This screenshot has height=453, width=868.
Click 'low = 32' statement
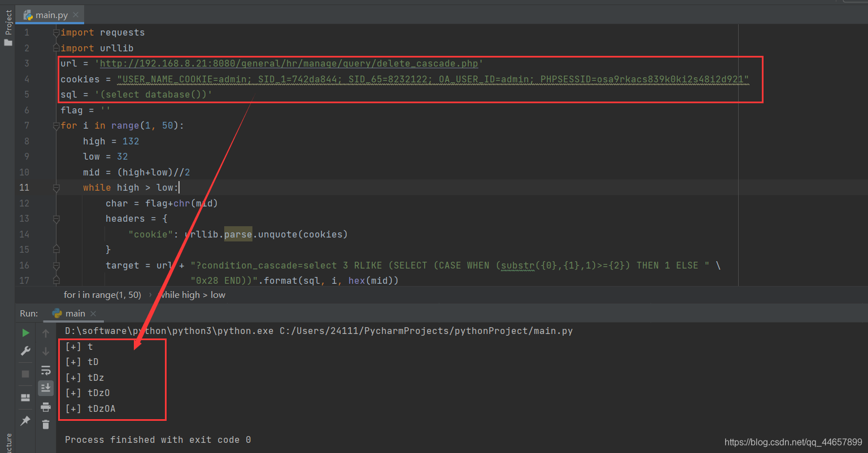click(106, 157)
